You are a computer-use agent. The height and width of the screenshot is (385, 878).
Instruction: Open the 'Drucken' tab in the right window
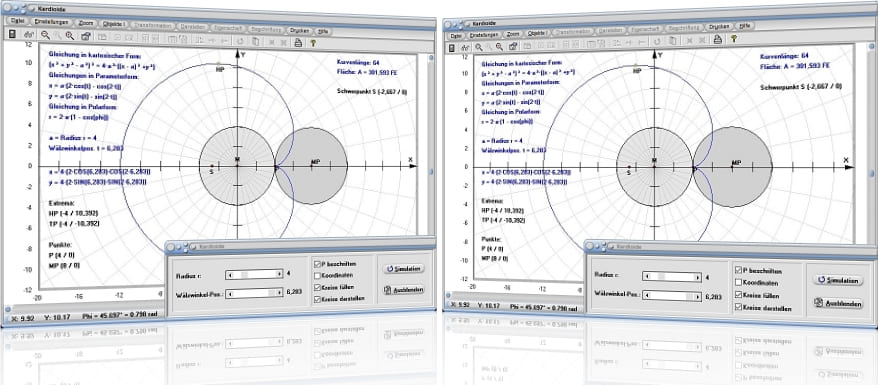click(718, 26)
